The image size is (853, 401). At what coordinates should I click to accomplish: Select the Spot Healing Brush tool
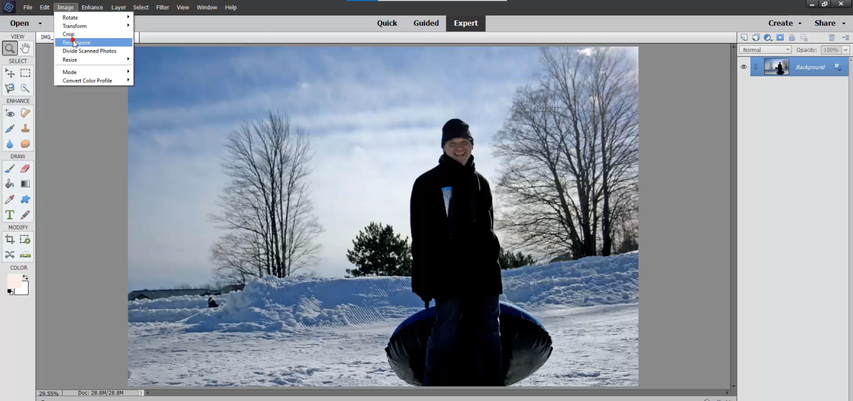click(25, 113)
